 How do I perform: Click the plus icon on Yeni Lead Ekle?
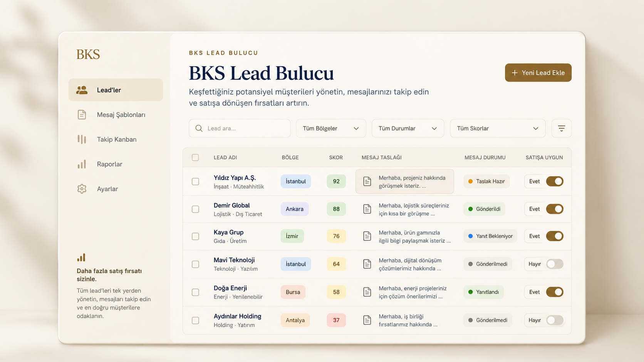(x=515, y=73)
